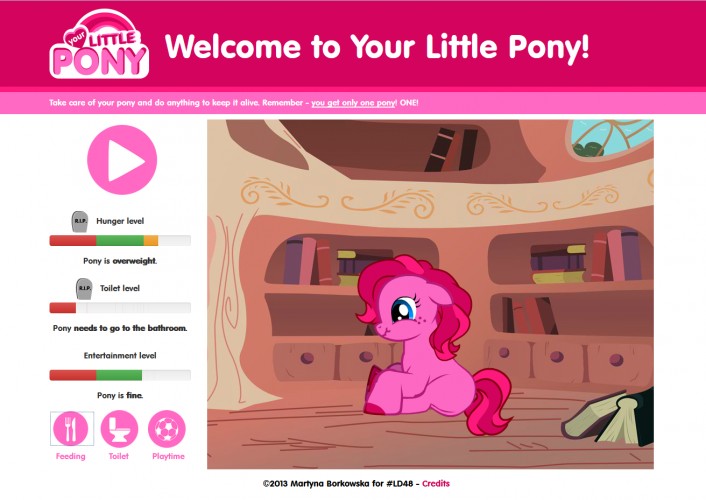The image size is (706, 500).
Task: Click the 'Pony is fine.' status text
Action: point(120,395)
